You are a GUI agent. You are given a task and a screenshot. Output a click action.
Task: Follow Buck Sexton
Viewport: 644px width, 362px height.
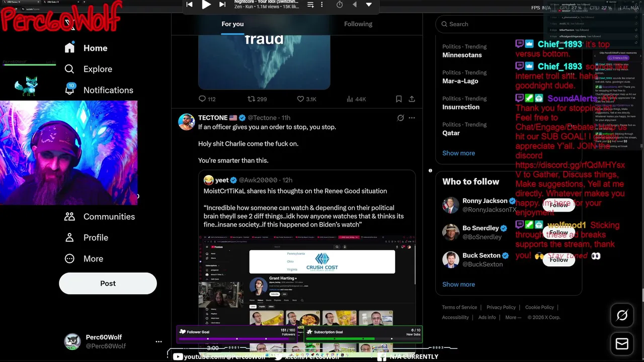pyautogui.click(x=558, y=259)
